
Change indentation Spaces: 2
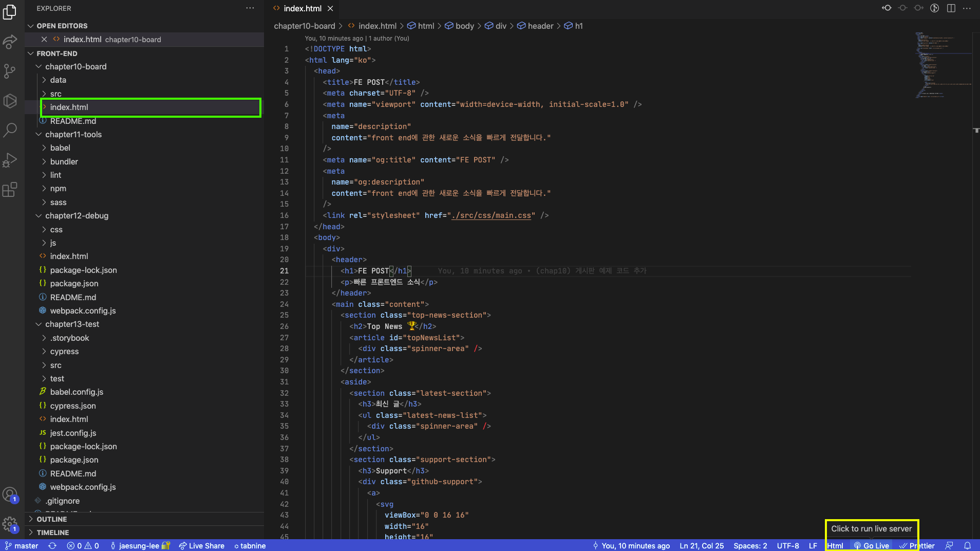(x=750, y=546)
